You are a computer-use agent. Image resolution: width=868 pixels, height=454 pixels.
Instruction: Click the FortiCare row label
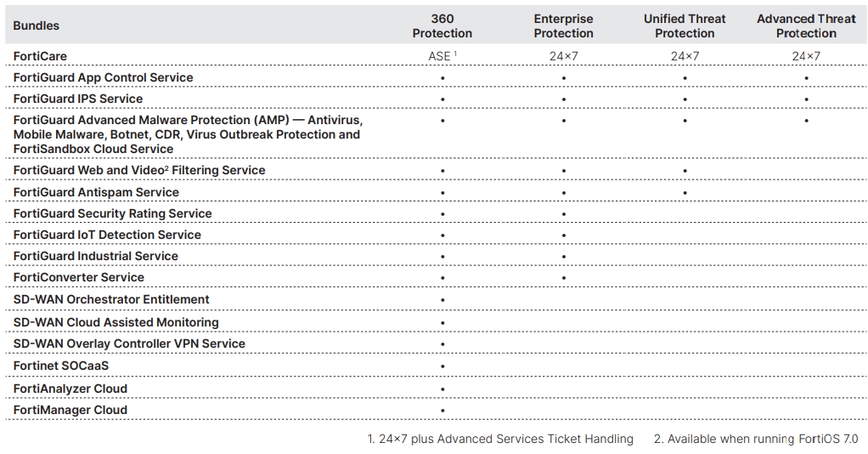click(x=40, y=56)
